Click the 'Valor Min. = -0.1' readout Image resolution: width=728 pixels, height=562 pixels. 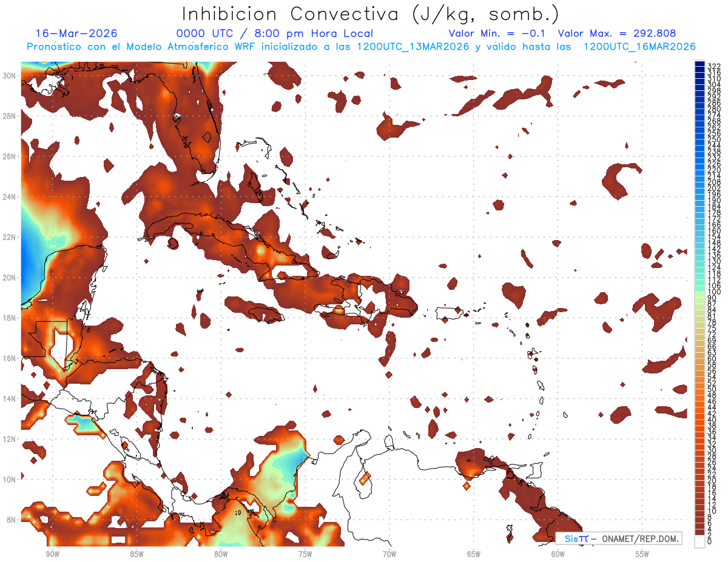[x=498, y=33]
